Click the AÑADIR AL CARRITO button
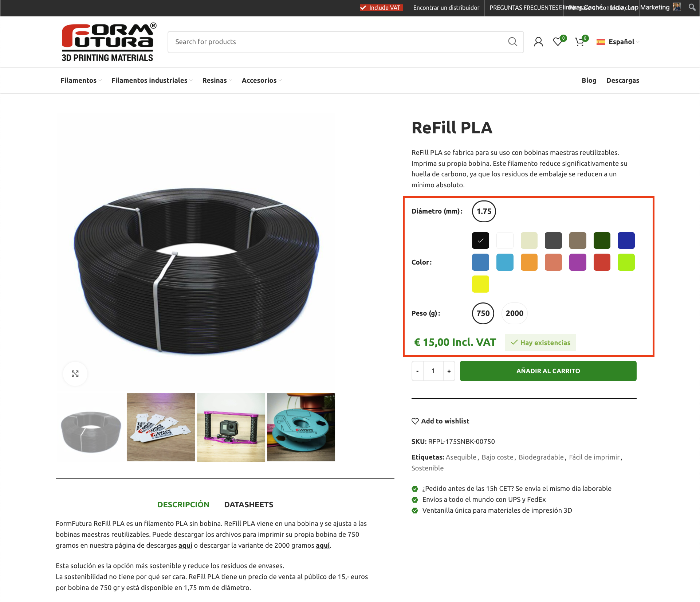The height and width of the screenshot is (602, 700). [548, 371]
